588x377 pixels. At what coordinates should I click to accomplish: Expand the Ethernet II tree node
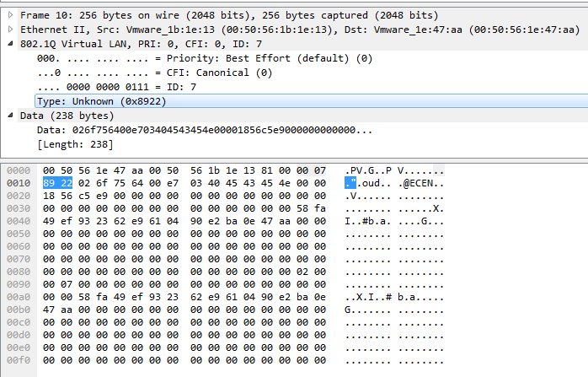tap(10, 29)
